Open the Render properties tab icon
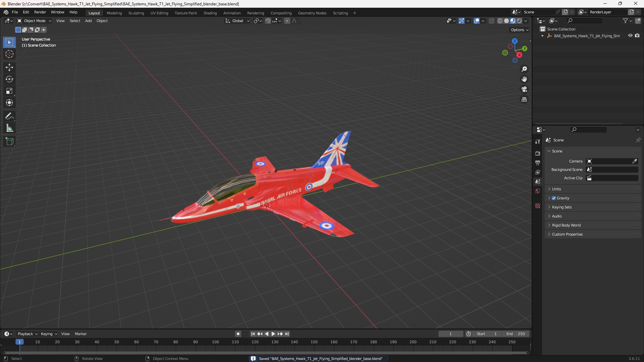 click(538, 153)
